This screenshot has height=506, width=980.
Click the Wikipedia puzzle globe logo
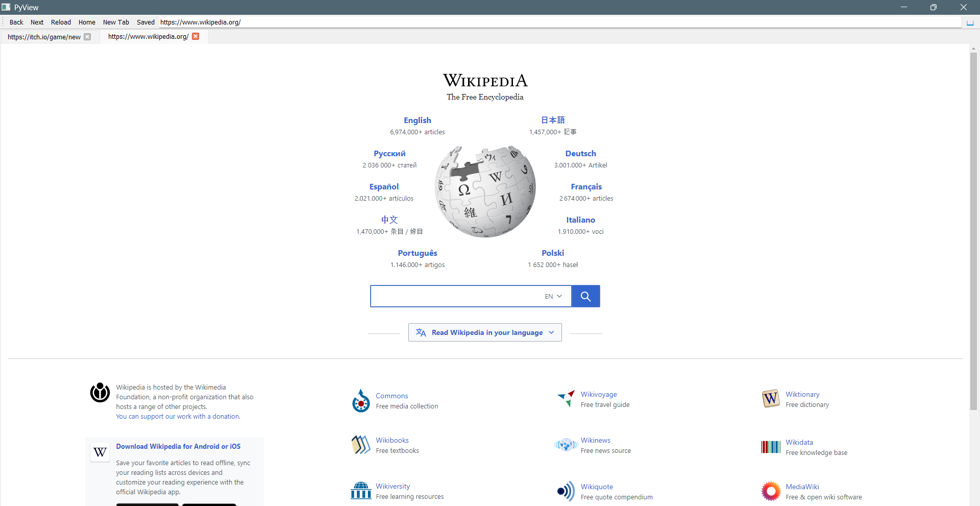pos(485,191)
